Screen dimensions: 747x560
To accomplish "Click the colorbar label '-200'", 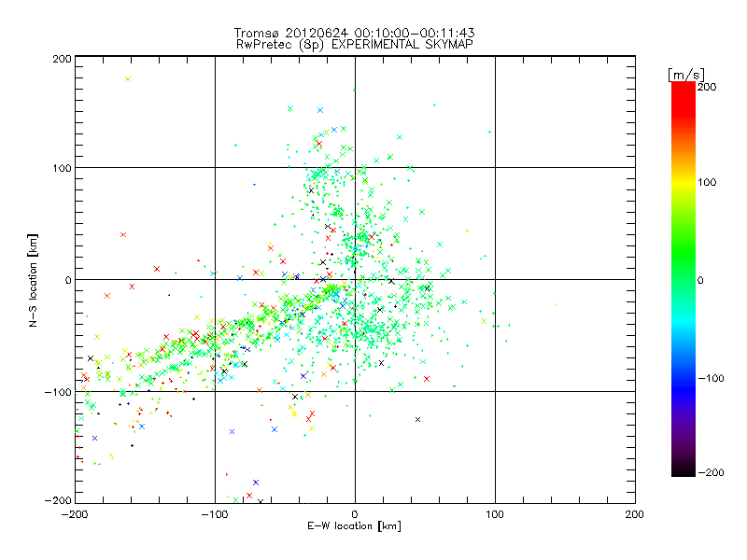I will [x=711, y=472].
